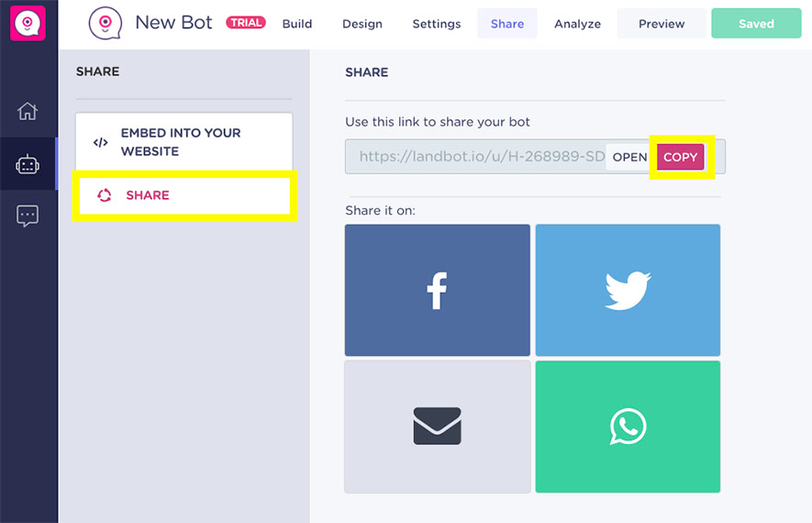Select the Share option in left panel

[x=184, y=195]
